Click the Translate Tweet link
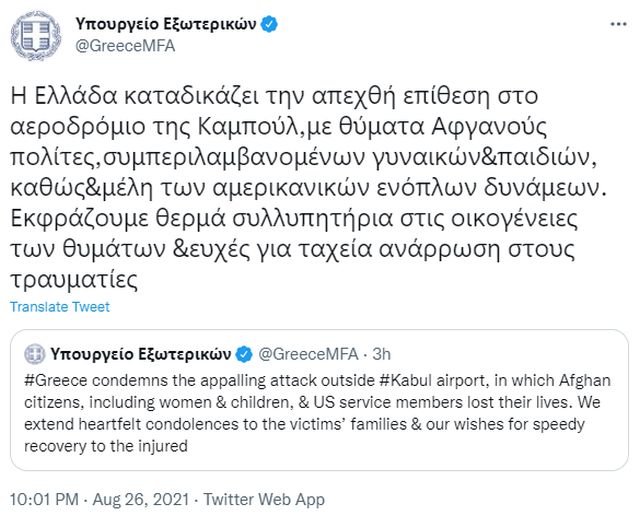This screenshot has height=516, width=640. (x=59, y=307)
